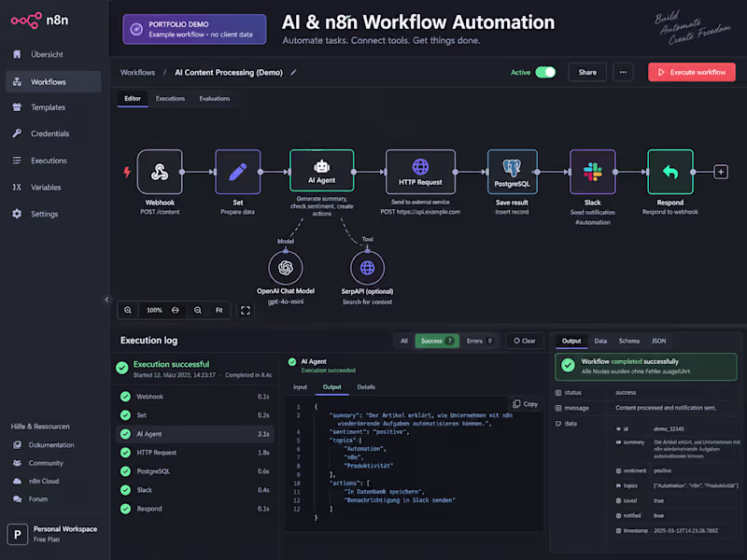Open n8n Cloud link

pos(36,481)
